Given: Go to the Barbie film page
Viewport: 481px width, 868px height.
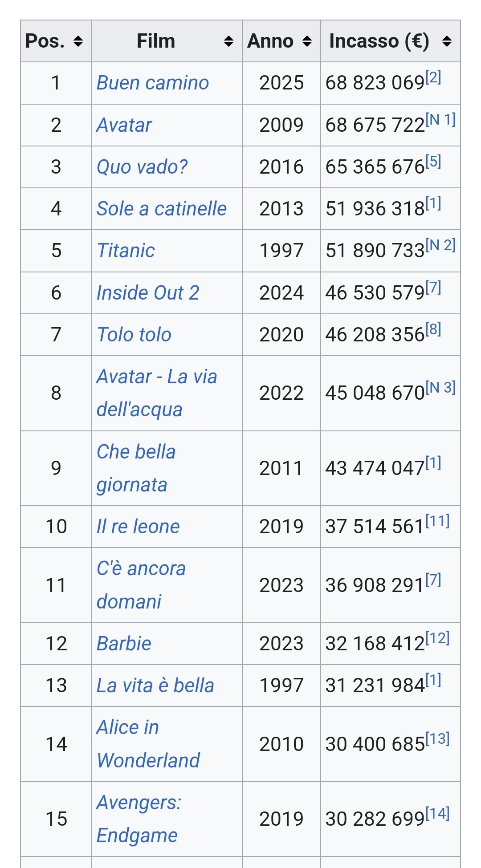Looking at the screenshot, I should pyautogui.click(x=124, y=644).
